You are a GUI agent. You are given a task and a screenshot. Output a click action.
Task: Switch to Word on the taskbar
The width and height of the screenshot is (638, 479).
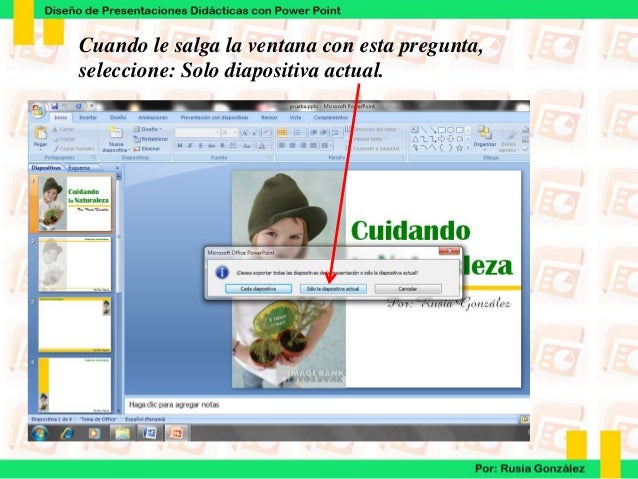(149, 433)
